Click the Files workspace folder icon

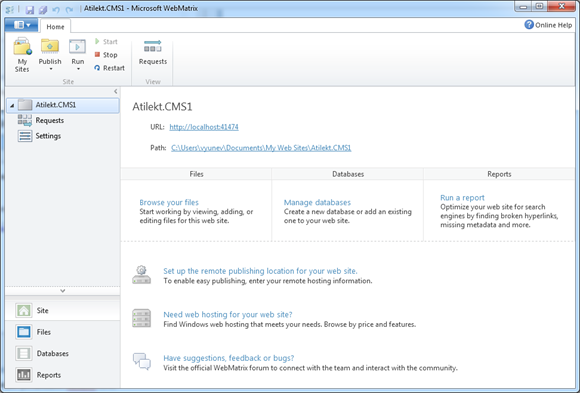24,332
